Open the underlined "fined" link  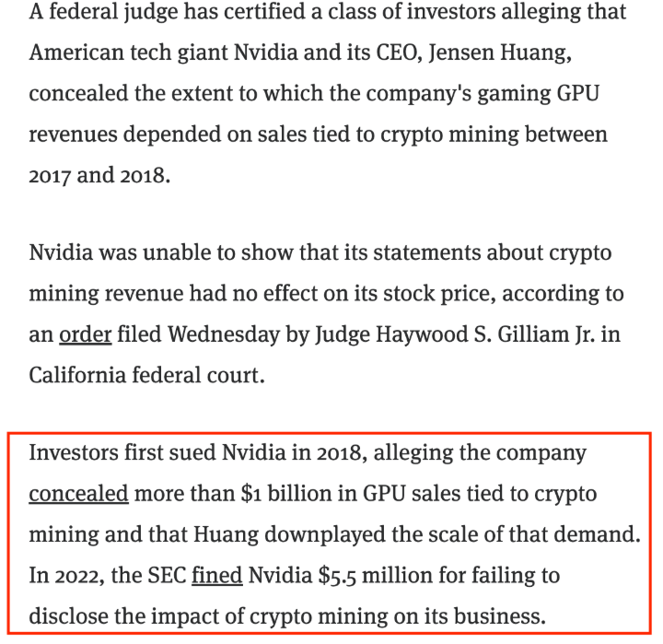pyautogui.click(x=216, y=575)
